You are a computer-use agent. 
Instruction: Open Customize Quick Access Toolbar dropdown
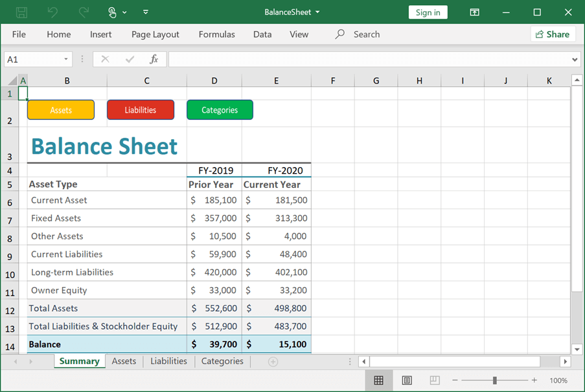(x=146, y=12)
